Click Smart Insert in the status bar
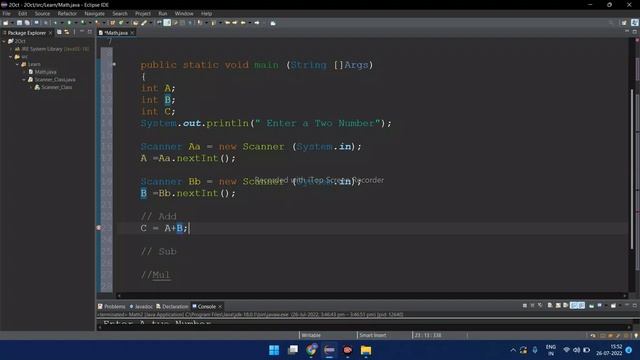 click(373, 335)
